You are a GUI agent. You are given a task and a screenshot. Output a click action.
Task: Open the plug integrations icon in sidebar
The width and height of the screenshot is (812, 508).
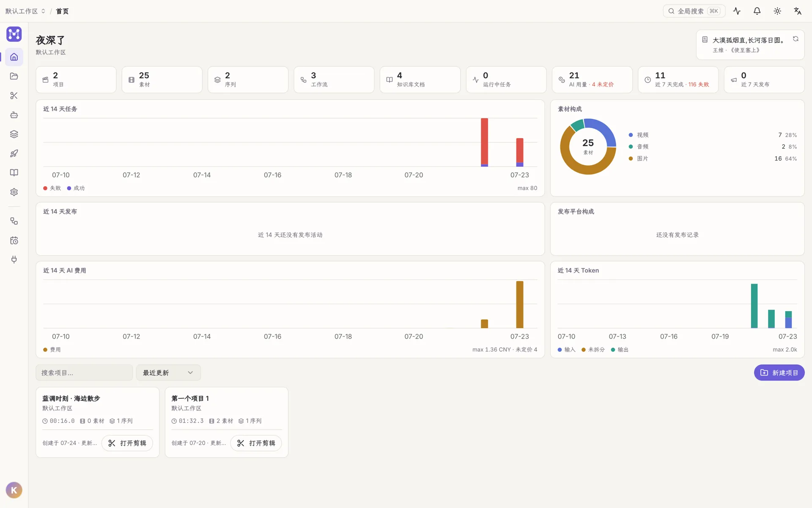pyautogui.click(x=14, y=260)
